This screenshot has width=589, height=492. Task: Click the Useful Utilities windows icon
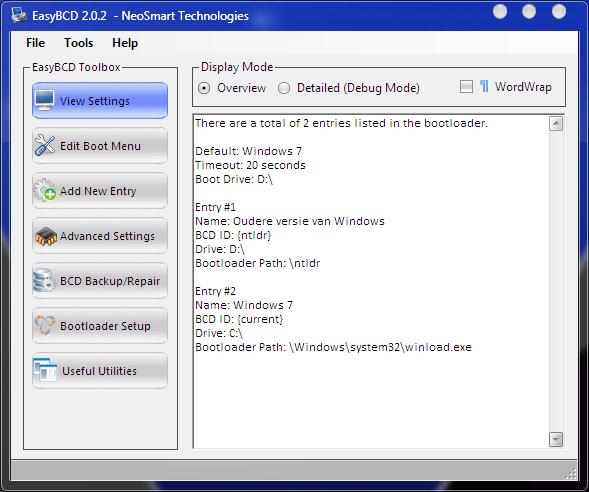tap(45, 370)
